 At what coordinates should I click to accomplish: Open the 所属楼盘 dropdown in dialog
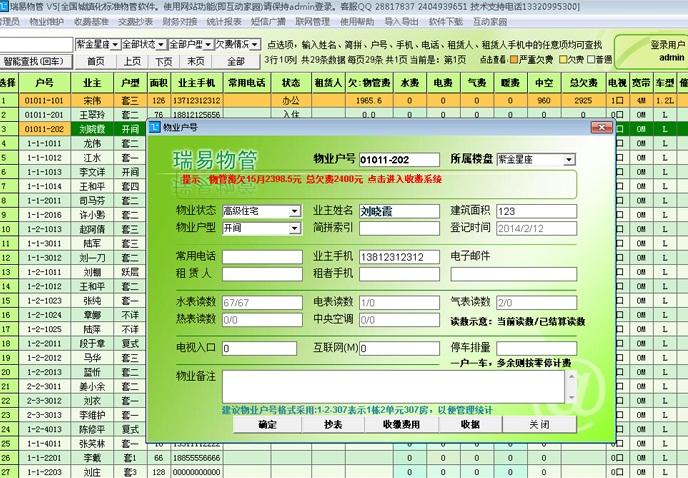point(569,159)
